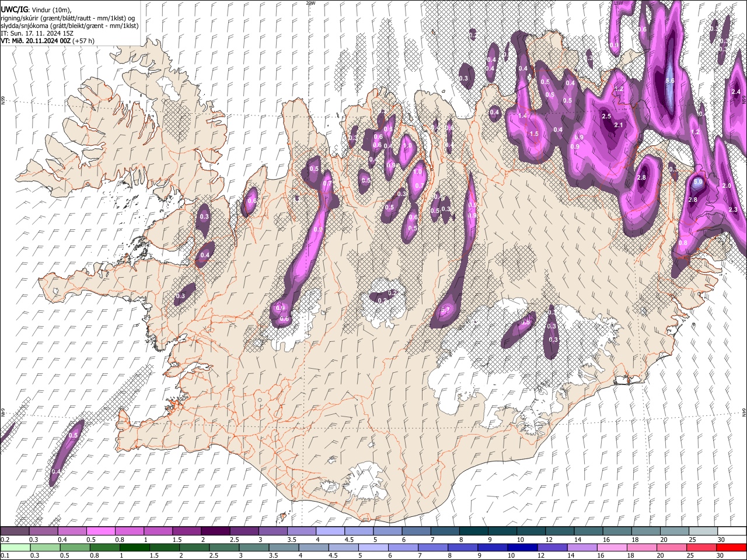
Task: Pick the snow legend swatch for 6–7 mm
Action: tap(416, 531)
